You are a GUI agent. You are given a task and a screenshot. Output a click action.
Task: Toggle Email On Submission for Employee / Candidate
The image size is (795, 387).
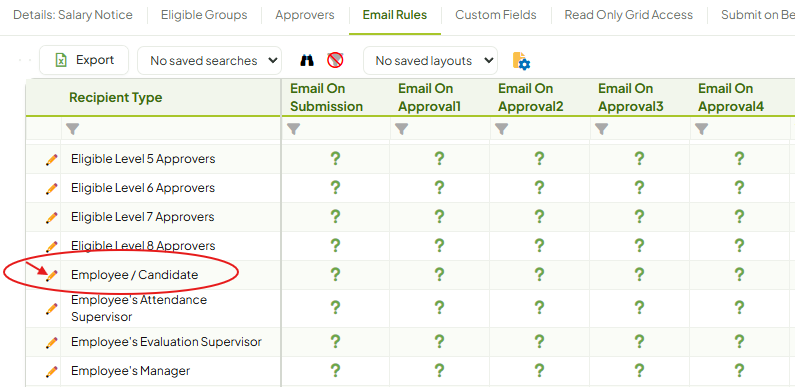[x=335, y=274]
